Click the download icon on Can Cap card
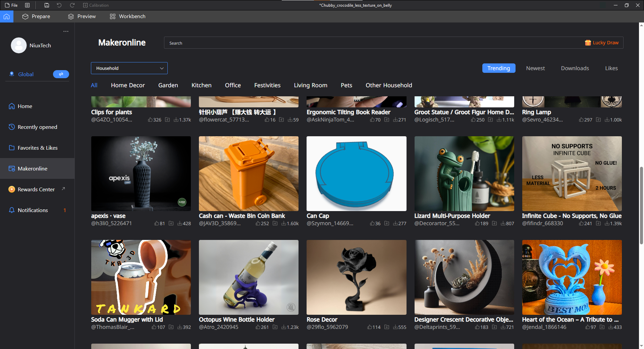 pyautogui.click(x=395, y=223)
